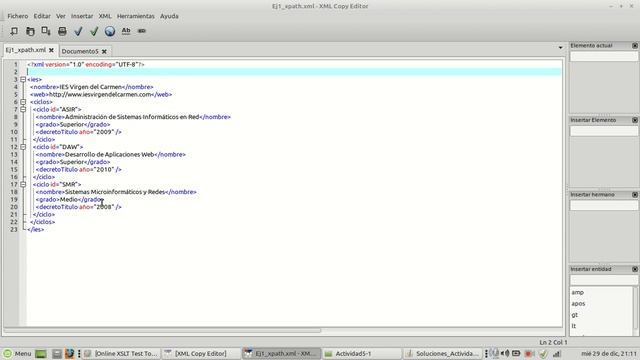Open a file with the folder icon
This screenshot has width=640, height=360.
click(x=30, y=31)
